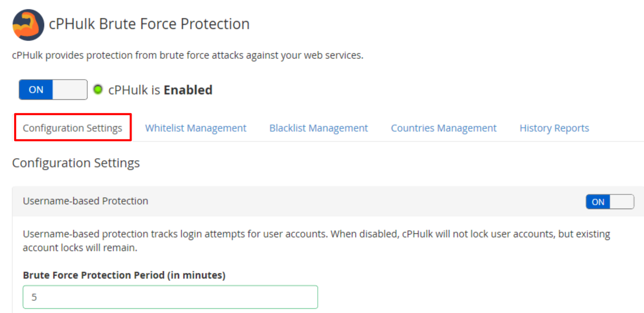This screenshot has width=644, height=313.
Task: Open the Blacklist Management tab
Action: (x=319, y=128)
